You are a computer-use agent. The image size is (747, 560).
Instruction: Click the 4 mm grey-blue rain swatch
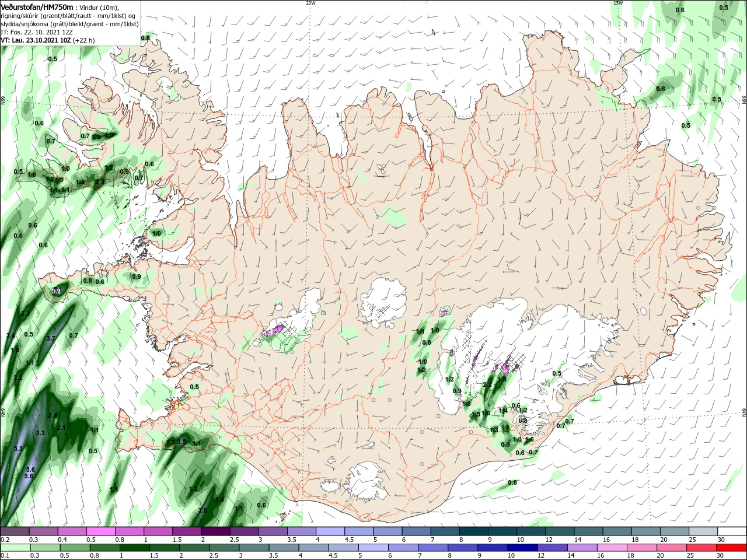pos(315,548)
